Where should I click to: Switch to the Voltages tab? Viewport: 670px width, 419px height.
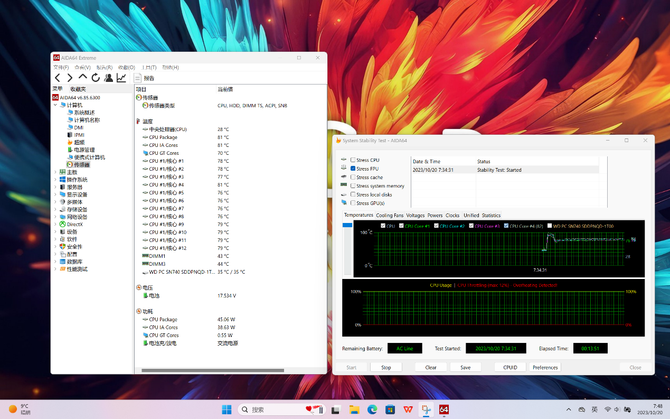pyautogui.click(x=415, y=215)
